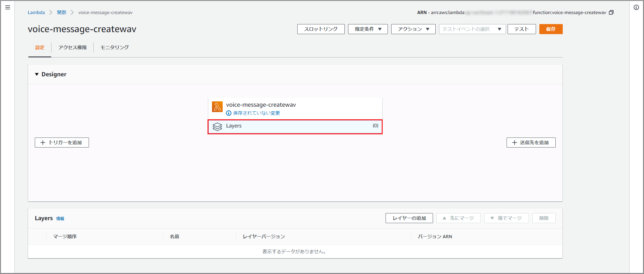644x274 pixels.
Task: Click the 削除 button in Layers
Action: coord(544,218)
